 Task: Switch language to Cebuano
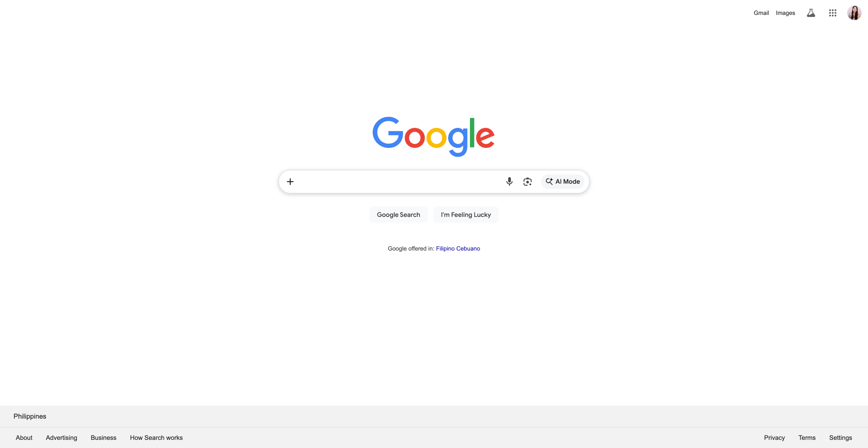pos(468,248)
